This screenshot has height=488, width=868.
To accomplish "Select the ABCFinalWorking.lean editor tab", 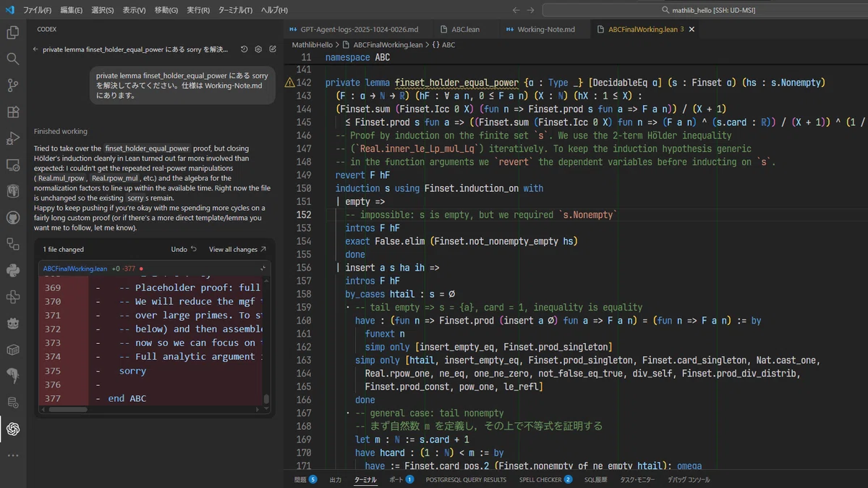I will click(643, 29).
